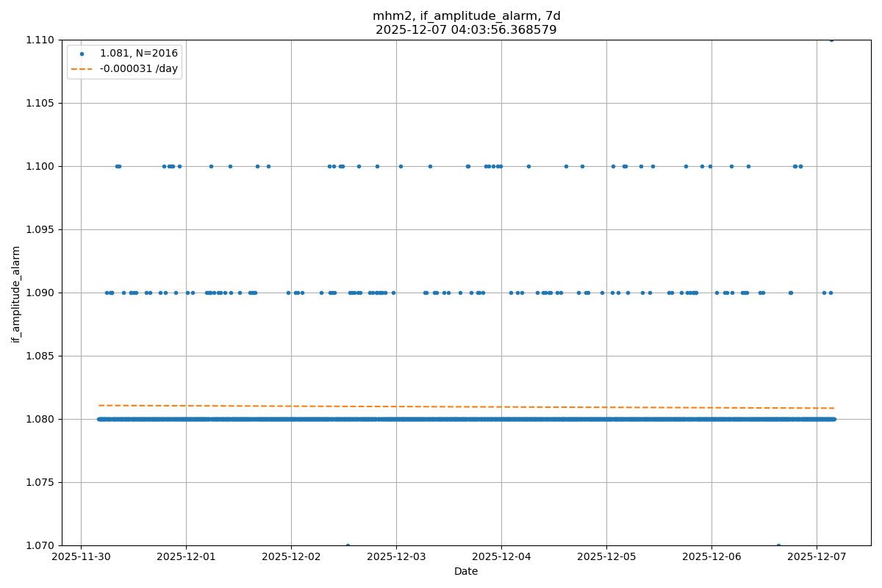Click the timestamp subtitle below the title
Screen dimensions: 882x588
(466, 30)
